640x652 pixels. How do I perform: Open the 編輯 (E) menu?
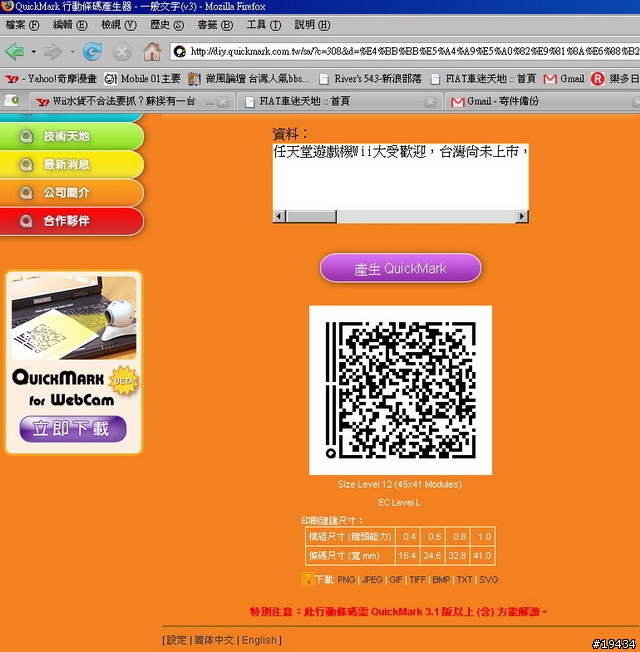click(x=70, y=25)
